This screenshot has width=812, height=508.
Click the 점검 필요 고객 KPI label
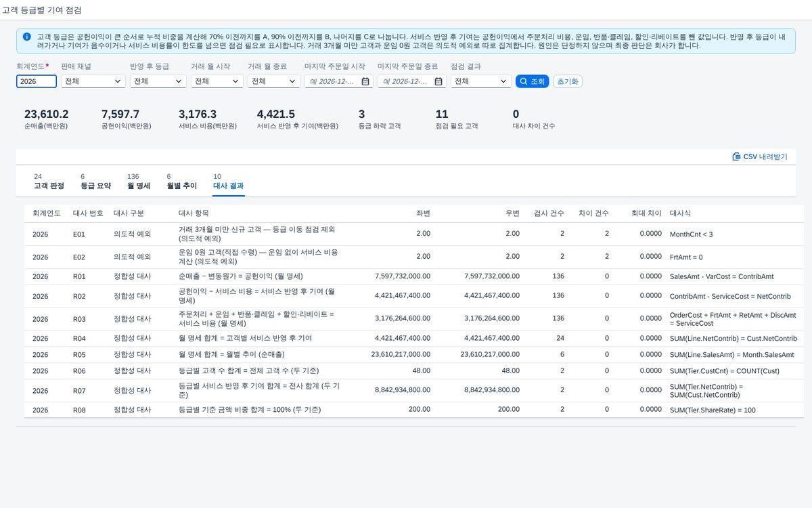pyautogui.click(x=457, y=126)
